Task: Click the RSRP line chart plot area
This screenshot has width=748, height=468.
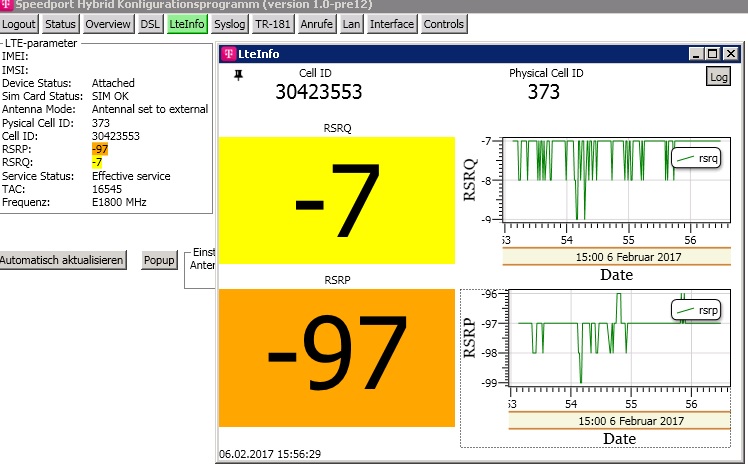Action: 620,338
